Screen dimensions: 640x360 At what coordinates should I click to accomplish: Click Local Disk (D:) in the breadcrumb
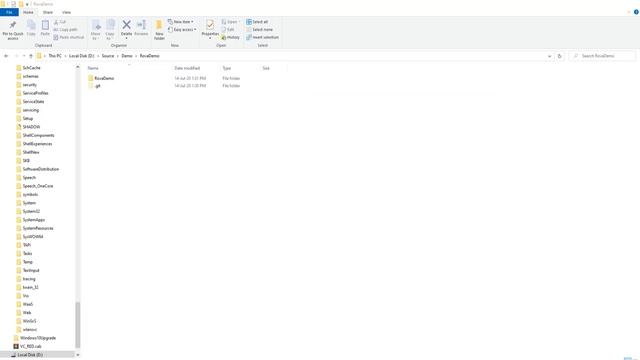point(81,56)
